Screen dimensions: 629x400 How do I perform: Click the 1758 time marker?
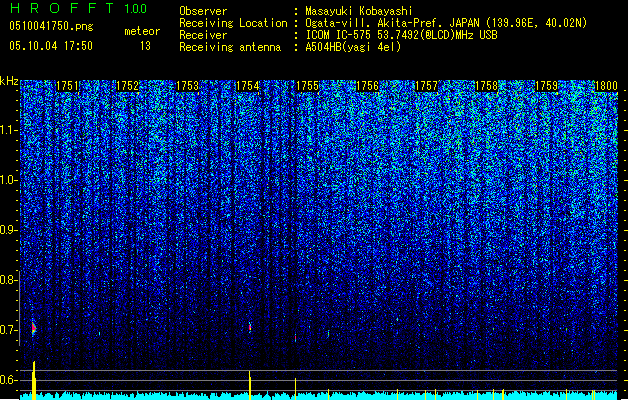[x=486, y=86]
